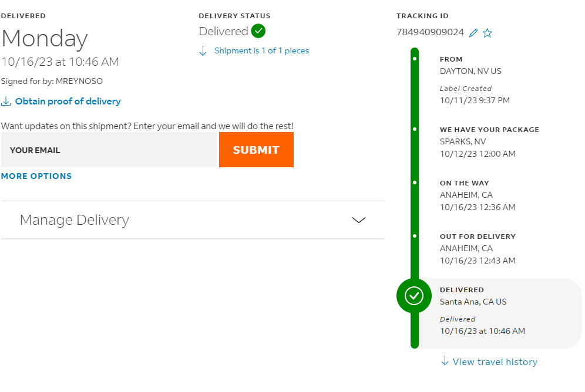Open Shipment is 1 of 1 pieces link
Viewport: 585px width, 392px height.
[261, 50]
